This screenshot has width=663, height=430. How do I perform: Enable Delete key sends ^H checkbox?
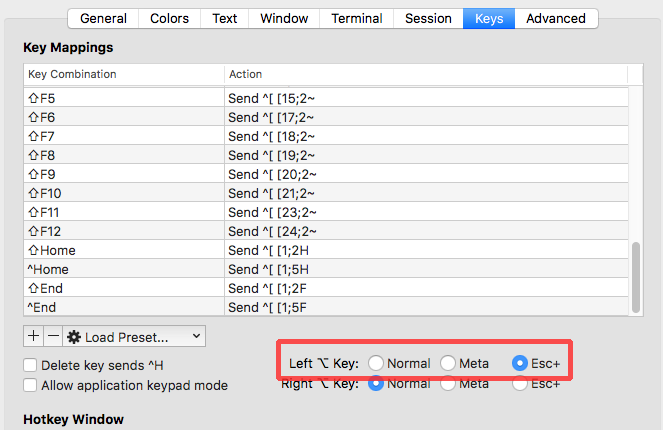coord(30,365)
